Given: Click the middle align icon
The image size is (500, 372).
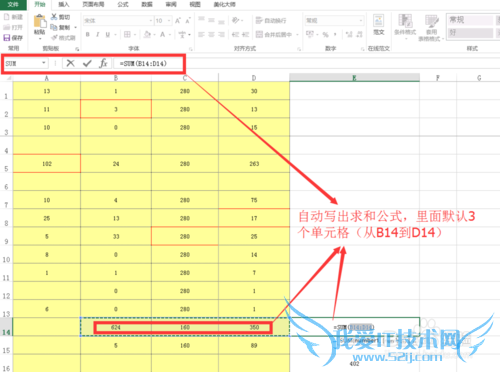Looking at the screenshot, I should 211,20.
